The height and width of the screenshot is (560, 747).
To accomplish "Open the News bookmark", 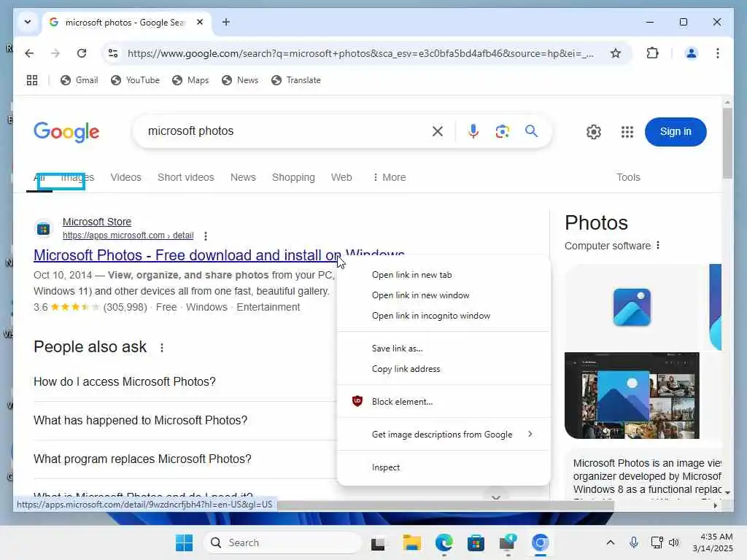I will pyautogui.click(x=240, y=80).
